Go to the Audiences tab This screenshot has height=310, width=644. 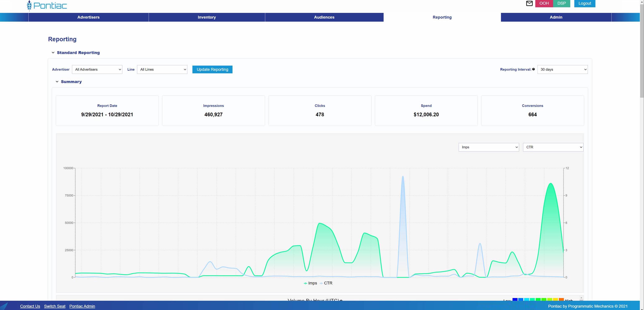(x=324, y=17)
